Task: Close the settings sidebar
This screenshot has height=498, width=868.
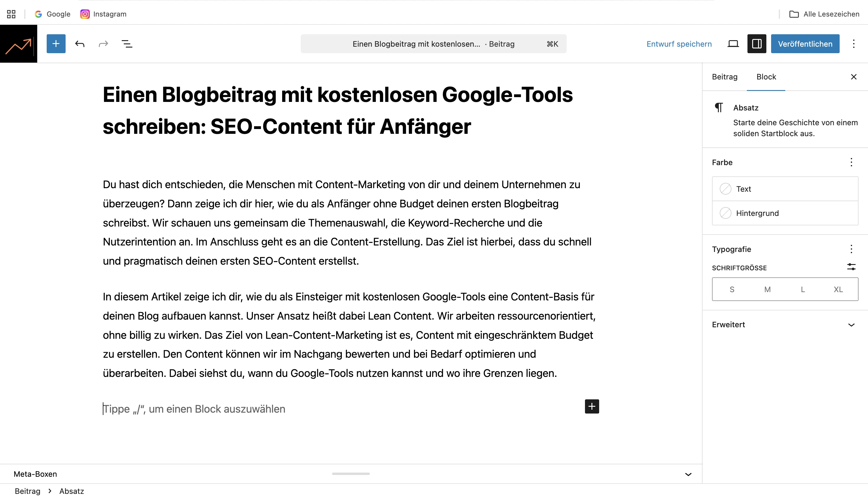Action: [854, 77]
